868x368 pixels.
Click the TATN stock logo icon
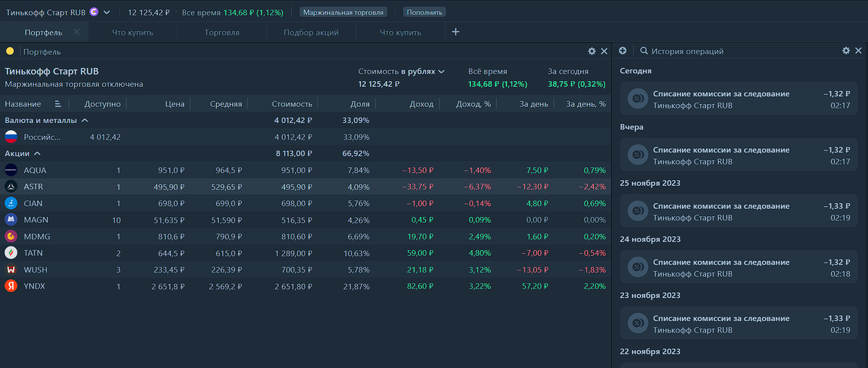tap(11, 253)
